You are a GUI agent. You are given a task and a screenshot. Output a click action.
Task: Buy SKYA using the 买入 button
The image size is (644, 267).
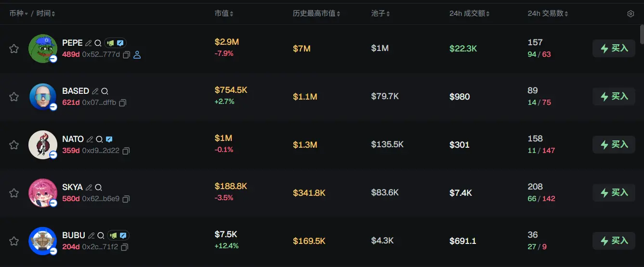[614, 193]
